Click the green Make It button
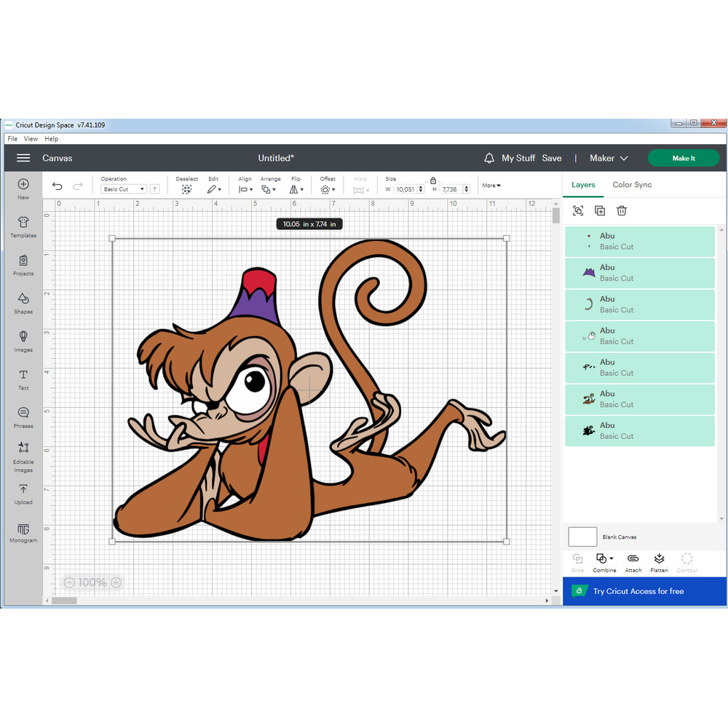This screenshot has height=728, width=728. (x=683, y=158)
